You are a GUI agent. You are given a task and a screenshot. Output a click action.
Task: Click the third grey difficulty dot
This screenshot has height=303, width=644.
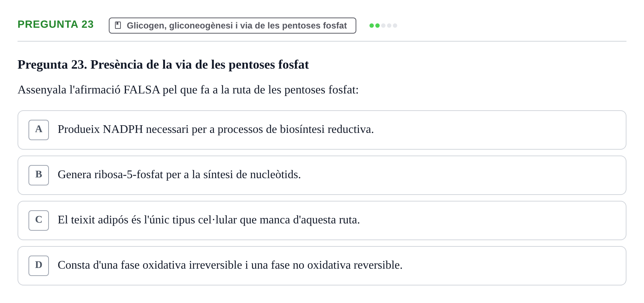pos(383,26)
